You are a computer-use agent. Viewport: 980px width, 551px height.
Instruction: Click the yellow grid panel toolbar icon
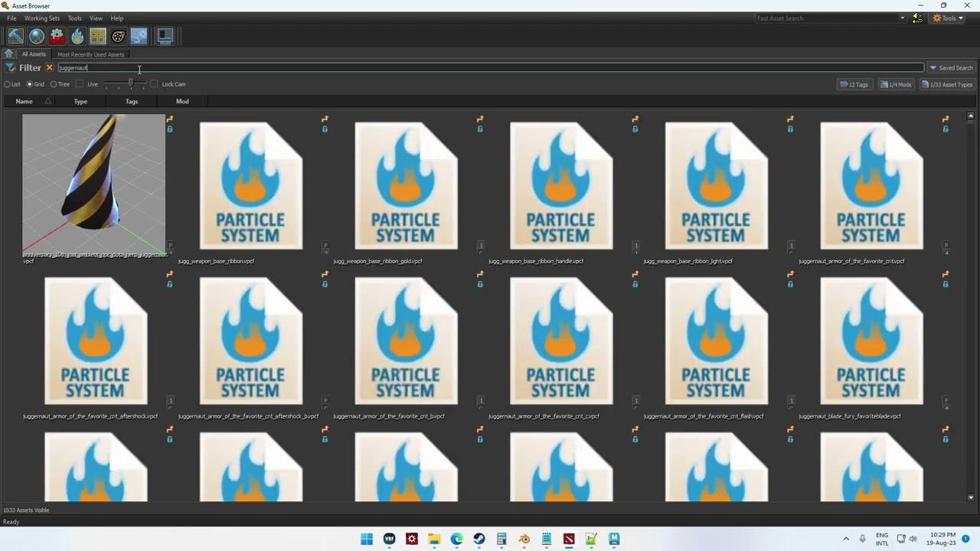click(97, 36)
